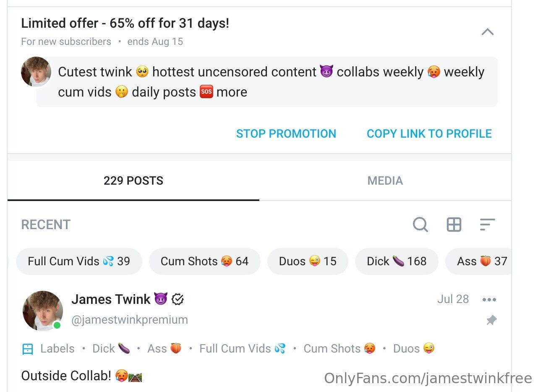Click the promotion message avatar thumbnail
Viewport: 538px width, 392px height.
coord(36,72)
